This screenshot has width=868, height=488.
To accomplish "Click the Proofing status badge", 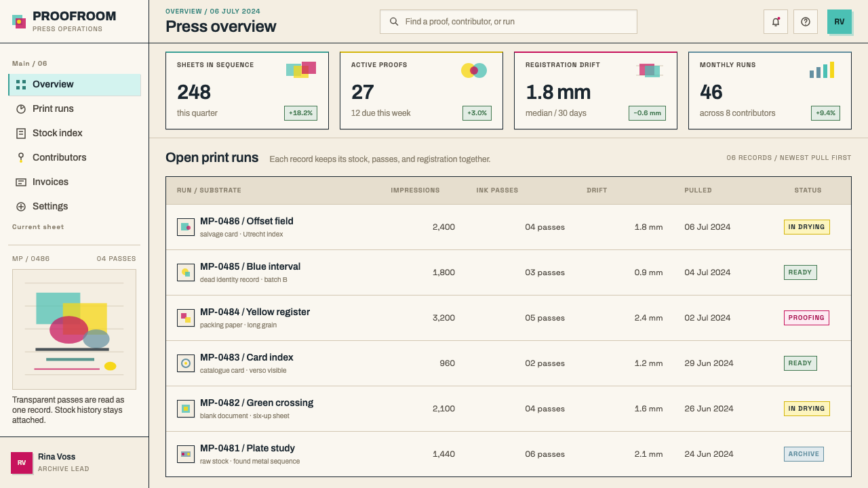I will click(806, 318).
